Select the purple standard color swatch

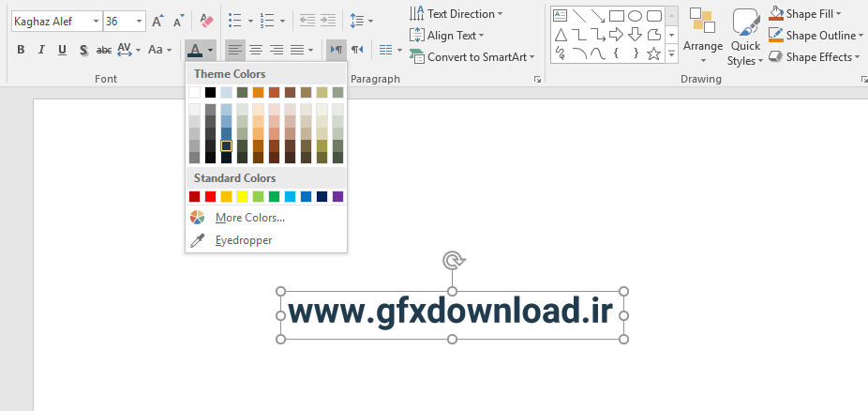click(338, 196)
